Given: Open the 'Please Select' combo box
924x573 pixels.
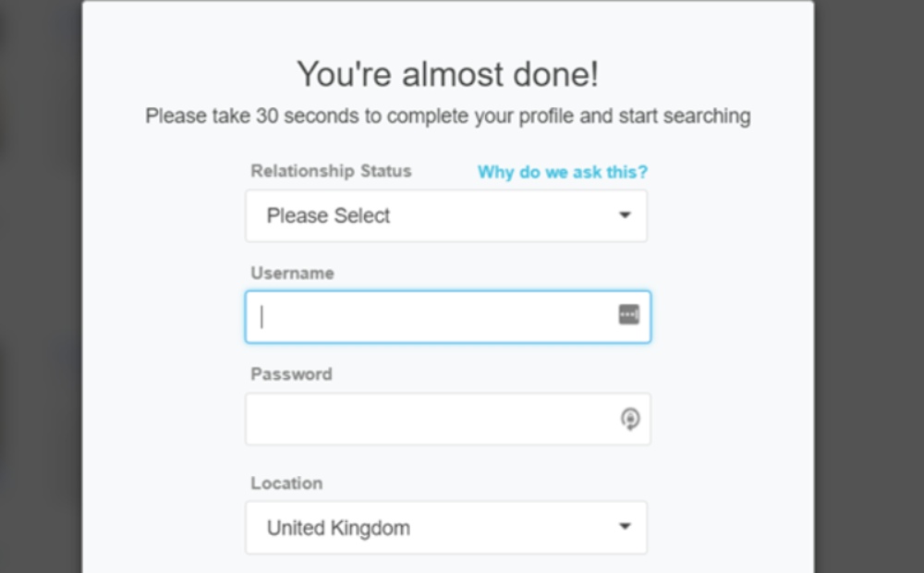Looking at the screenshot, I should coord(445,216).
